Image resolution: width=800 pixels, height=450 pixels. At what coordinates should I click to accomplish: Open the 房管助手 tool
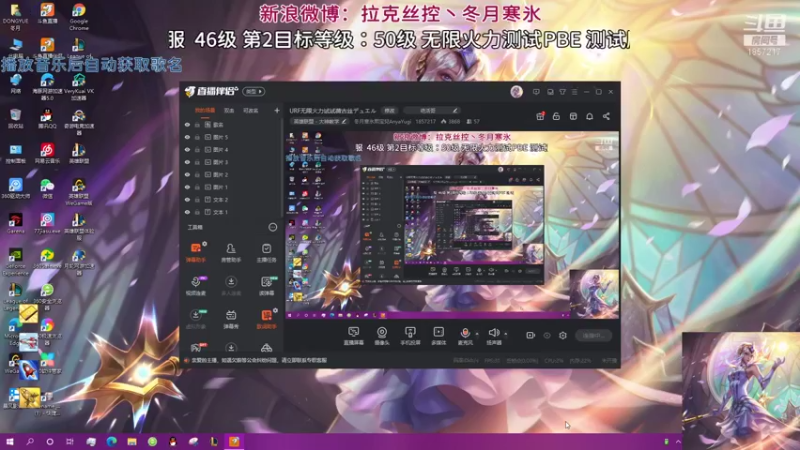click(x=231, y=252)
